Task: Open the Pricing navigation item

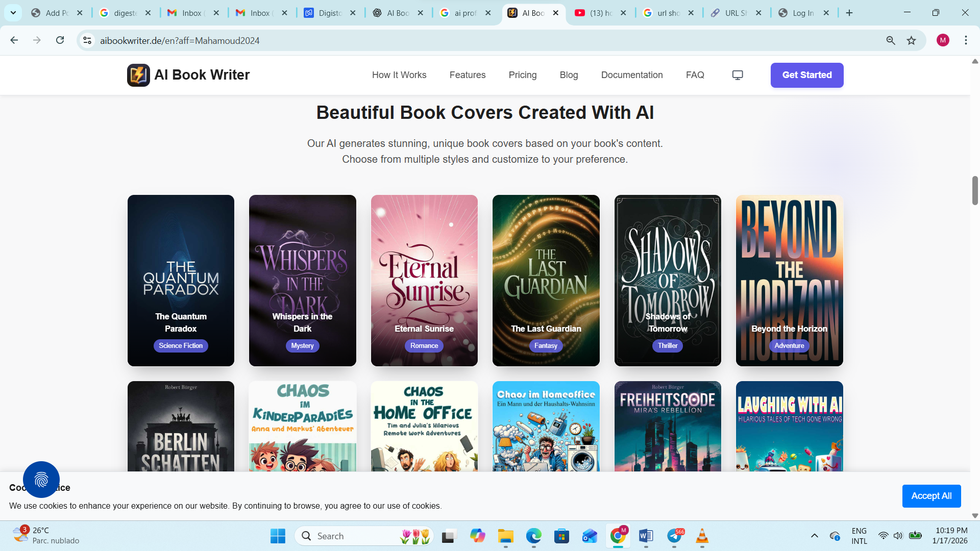Action: pos(522,75)
